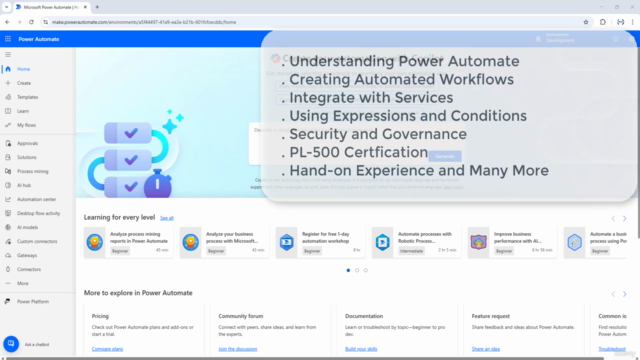Viewport: 640px width, 360px height.
Task: Open browser extensions puzzle icon
Action: [602, 22]
